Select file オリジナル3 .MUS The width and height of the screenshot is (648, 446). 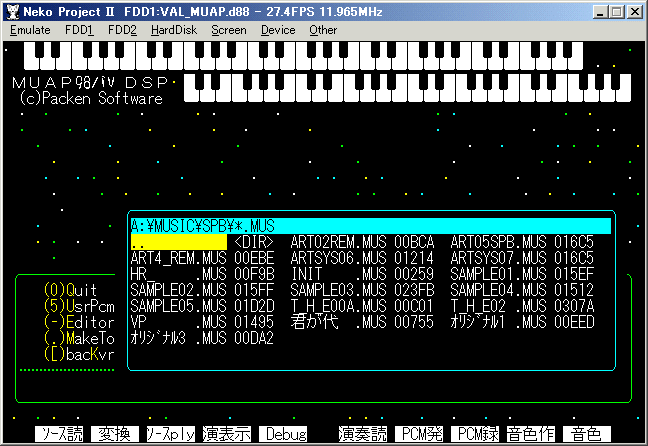tap(179, 339)
